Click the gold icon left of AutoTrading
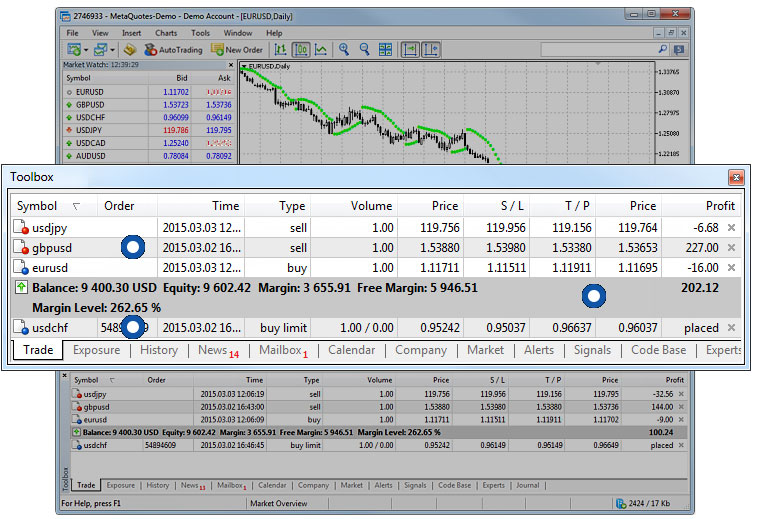This screenshot has height=519, width=757. [x=129, y=49]
